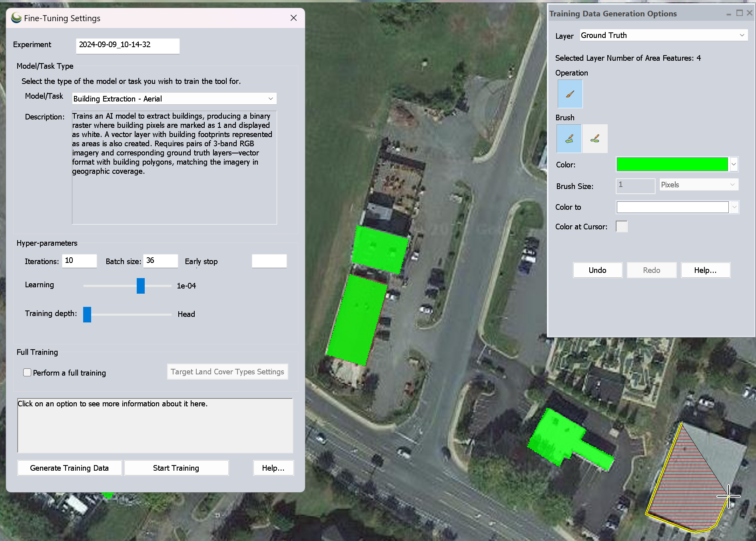
Task: Click Generate Training Data button
Action: point(70,468)
